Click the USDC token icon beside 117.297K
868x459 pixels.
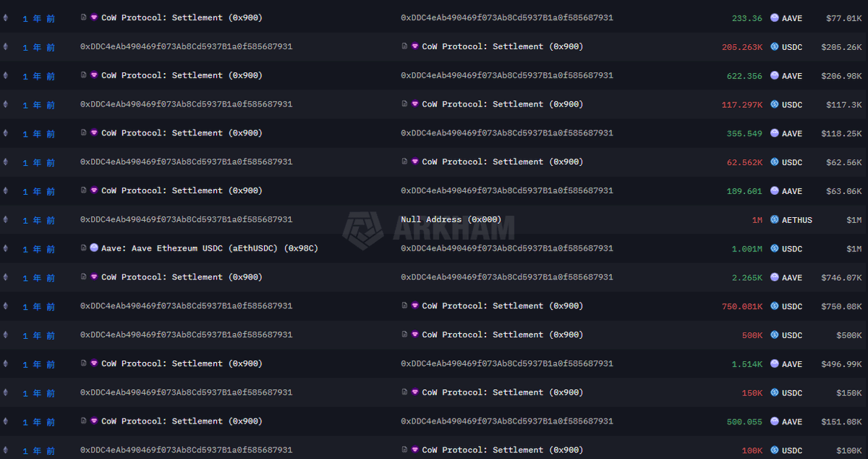point(775,105)
